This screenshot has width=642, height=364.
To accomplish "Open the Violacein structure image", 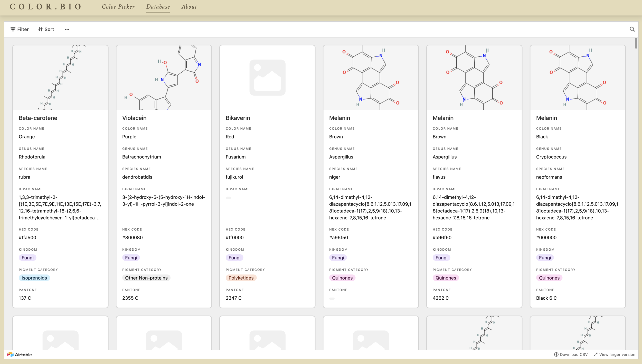I will [164, 78].
